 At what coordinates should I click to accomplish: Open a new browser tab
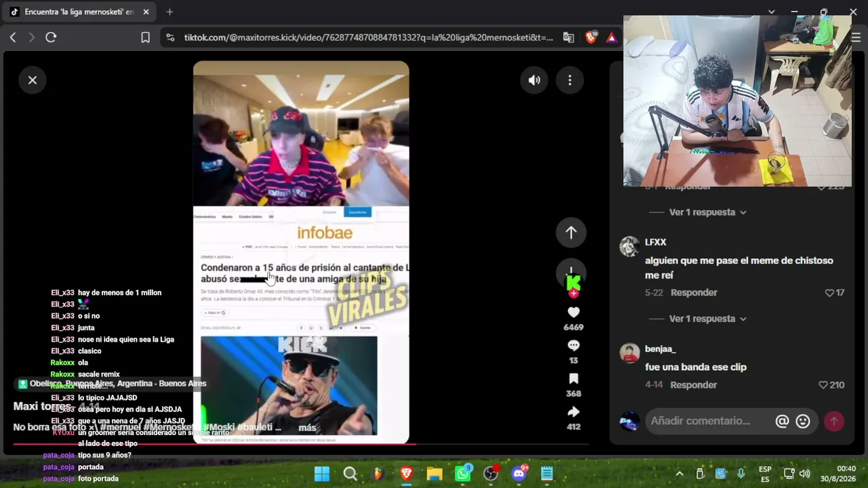pyautogui.click(x=170, y=12)
